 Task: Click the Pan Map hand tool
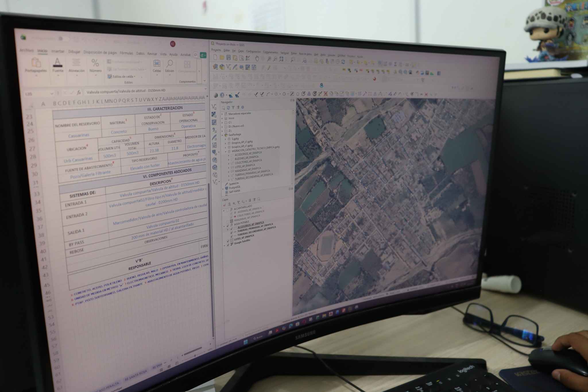pyautogui.click(x=257, y=59)
